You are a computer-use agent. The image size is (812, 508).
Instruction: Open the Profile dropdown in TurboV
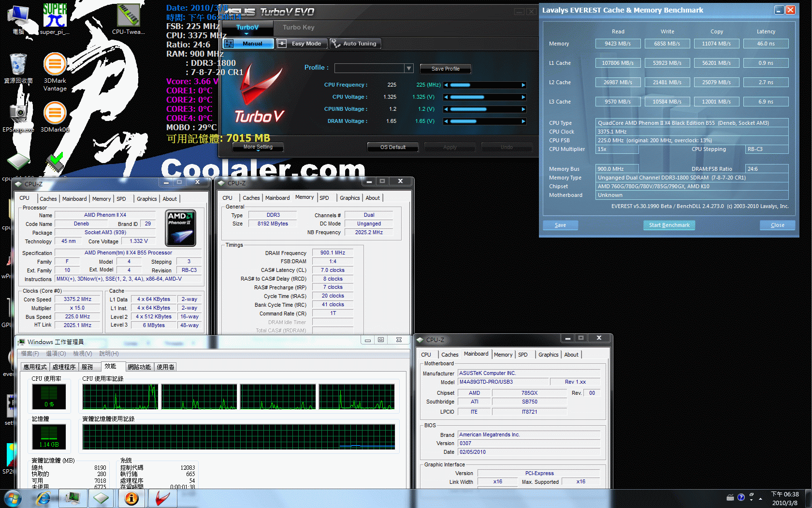click(409, 68)
